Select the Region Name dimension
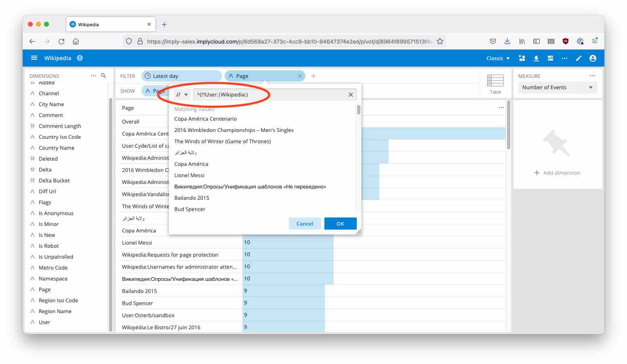627x364 pixels. 55,311
